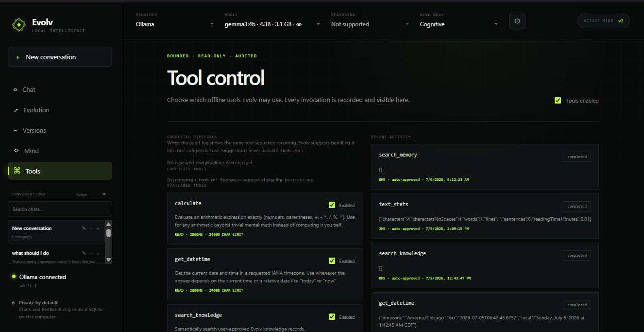Click search_knowledge title in Recent Activity

point(402,254)
